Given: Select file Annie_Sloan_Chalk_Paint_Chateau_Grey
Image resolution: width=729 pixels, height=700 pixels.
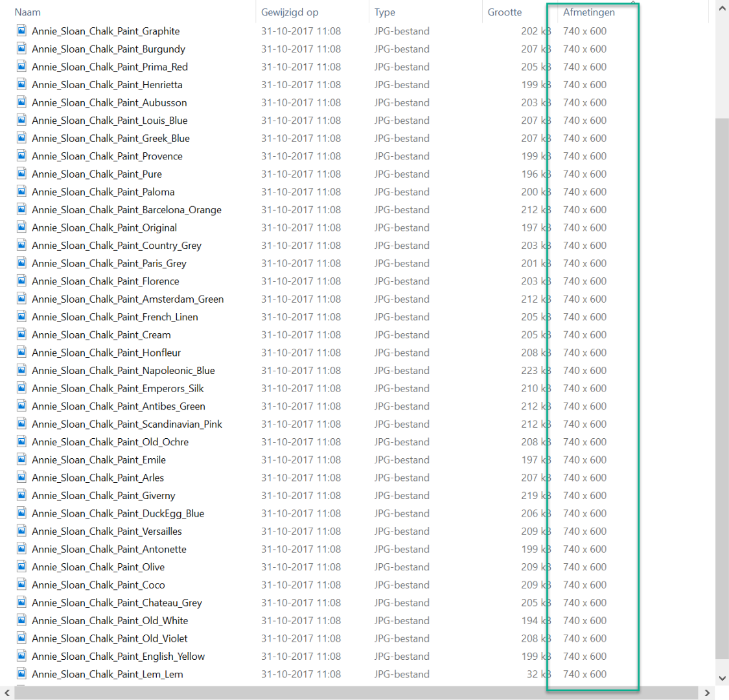Looking at the screenshot, I should pos(117,603).
